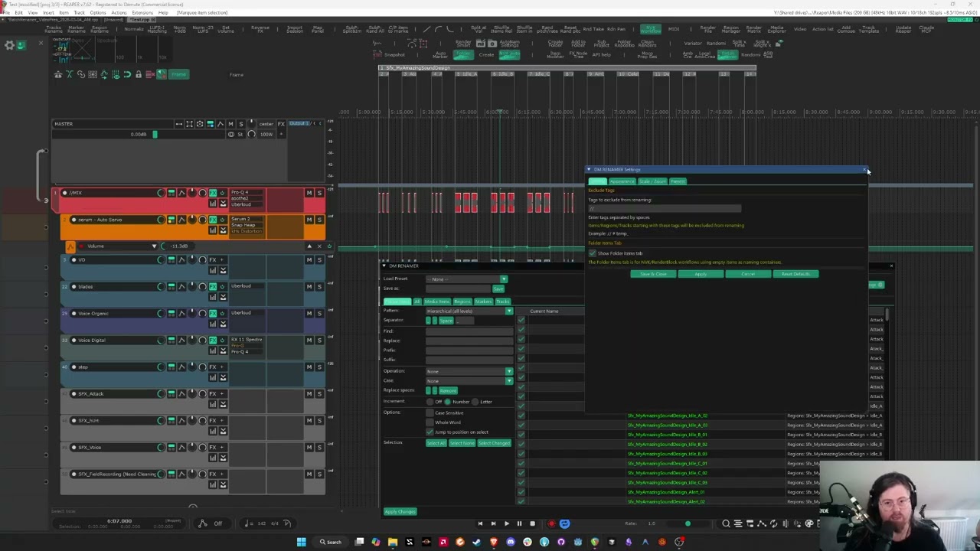The height and width of the screenshot is (551, 980).
Task: Solo the serum - Auto Servo track
Action: tap(319, 220)
